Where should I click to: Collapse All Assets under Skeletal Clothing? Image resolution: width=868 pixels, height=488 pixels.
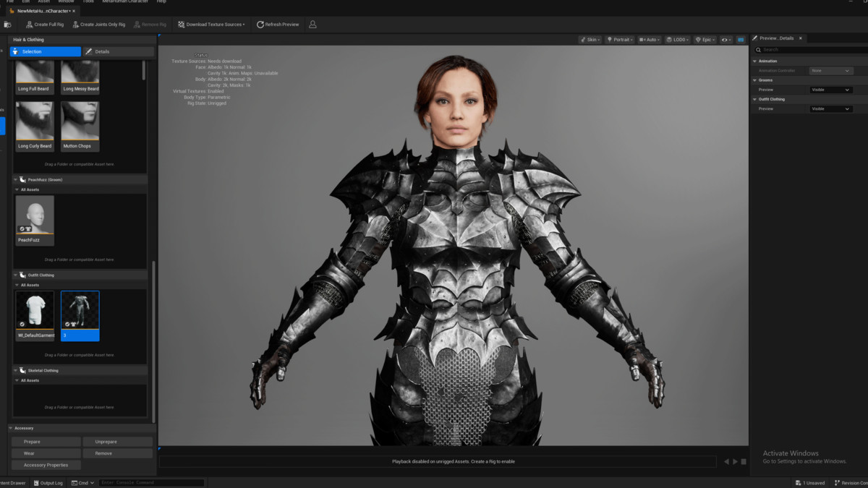(x=18, y=380)
